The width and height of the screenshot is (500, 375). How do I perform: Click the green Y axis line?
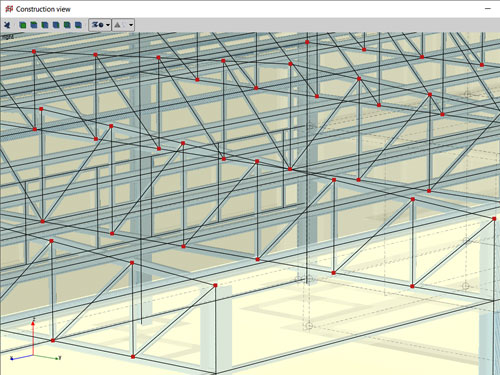coord(47,357)
